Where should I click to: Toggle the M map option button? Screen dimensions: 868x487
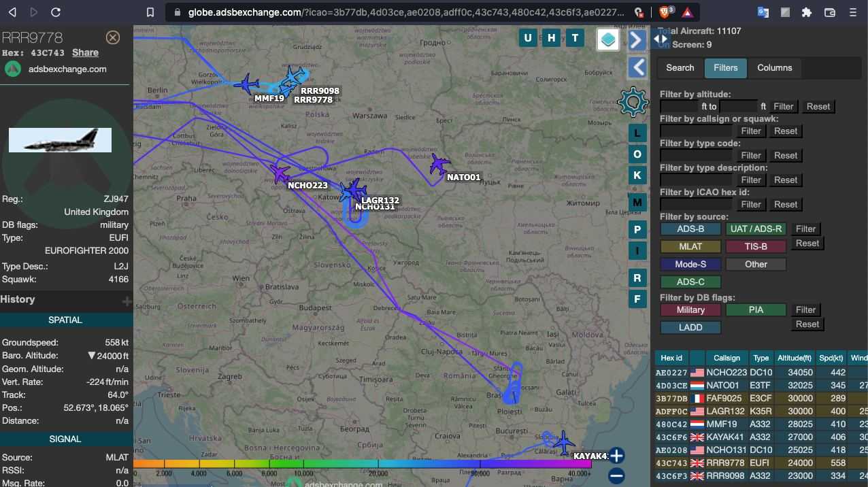[637, 202]
